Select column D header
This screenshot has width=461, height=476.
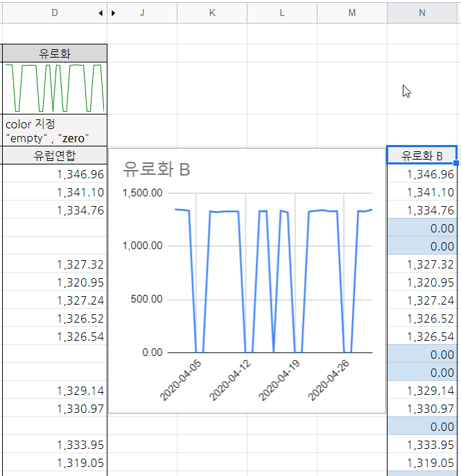(x=55, y=12)
